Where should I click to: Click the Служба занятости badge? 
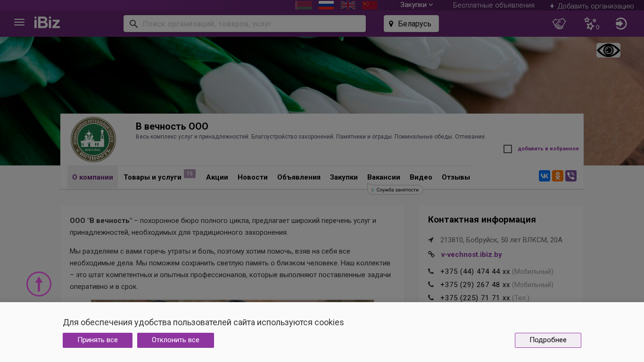click(395, 189)
